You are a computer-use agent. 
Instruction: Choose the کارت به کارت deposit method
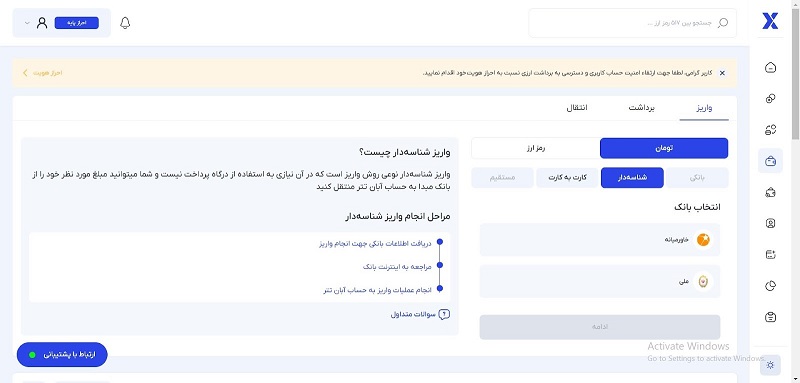[x=567, y=177]
